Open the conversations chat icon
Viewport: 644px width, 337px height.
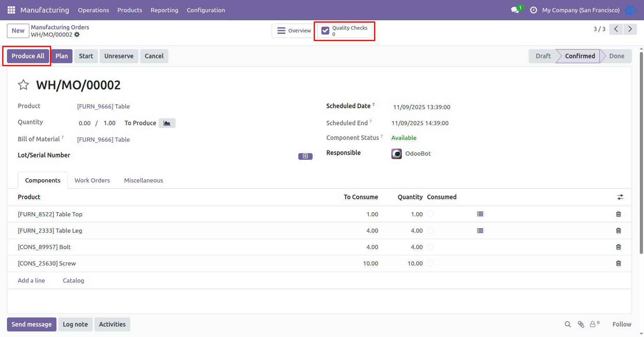(515, 10)
